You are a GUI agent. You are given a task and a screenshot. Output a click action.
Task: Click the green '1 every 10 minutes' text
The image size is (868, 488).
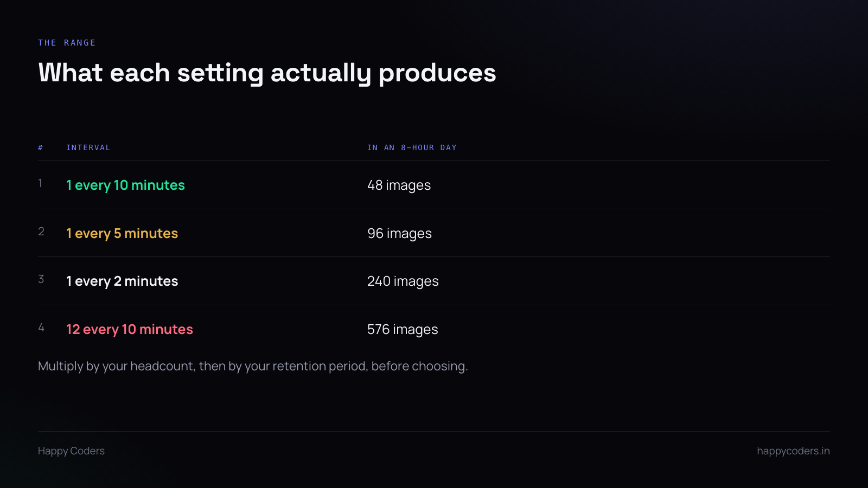tap(125, 185)
